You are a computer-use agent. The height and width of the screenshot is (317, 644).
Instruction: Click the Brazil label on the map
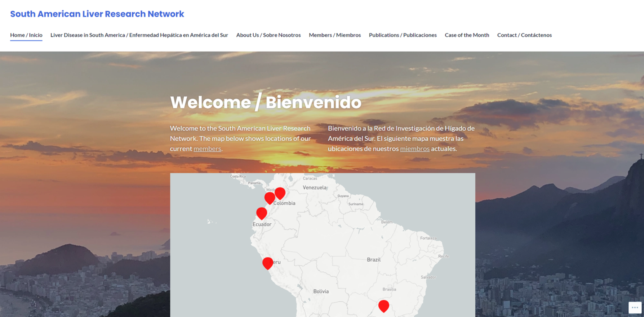click(374, 260)
